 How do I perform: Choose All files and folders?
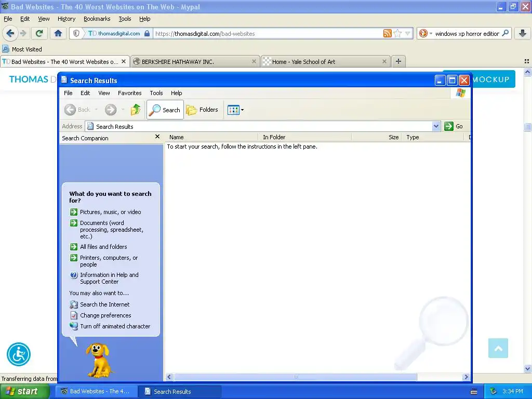click(98, 247)
